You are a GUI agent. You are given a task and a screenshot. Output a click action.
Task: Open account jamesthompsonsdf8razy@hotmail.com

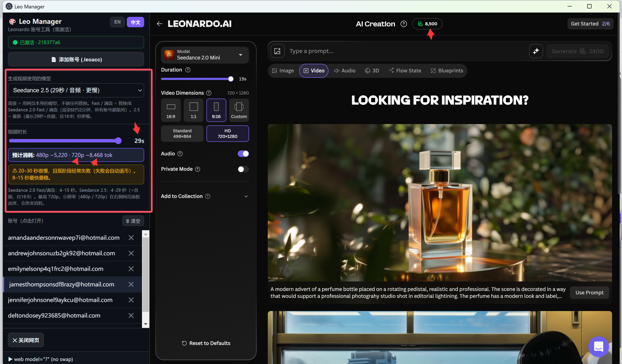pyautogui.click(x=62, y=284)
